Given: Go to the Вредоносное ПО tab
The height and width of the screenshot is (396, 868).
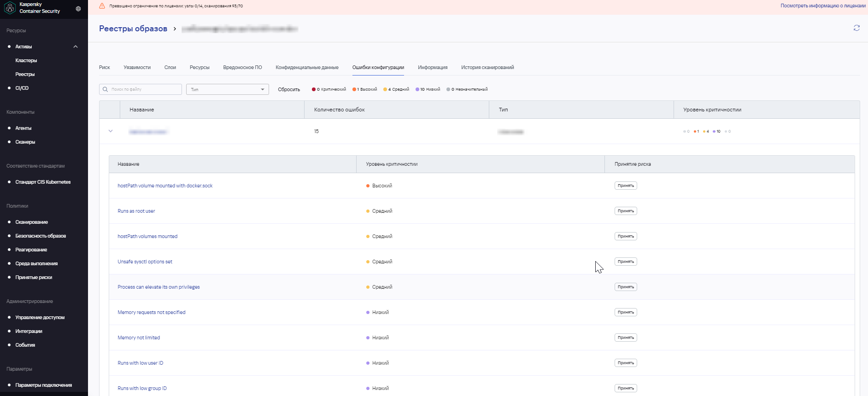Looking at the screenshot, I should (x=243, y=67).
